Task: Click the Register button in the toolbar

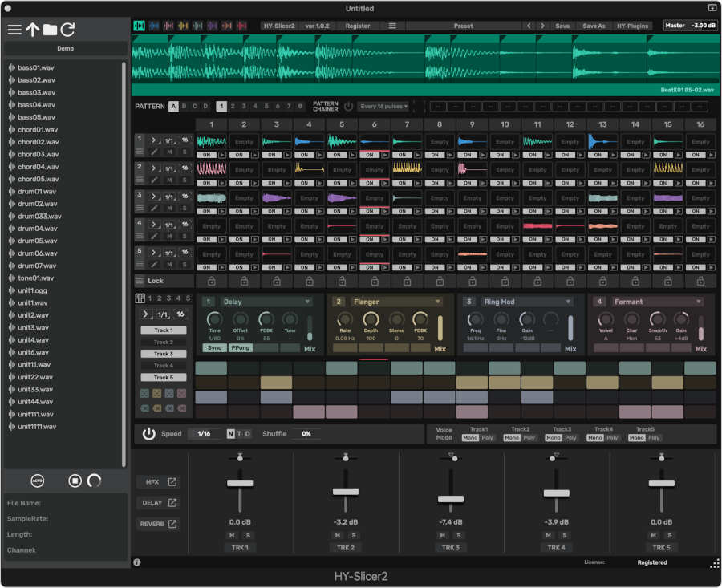Action: [358, 25]
